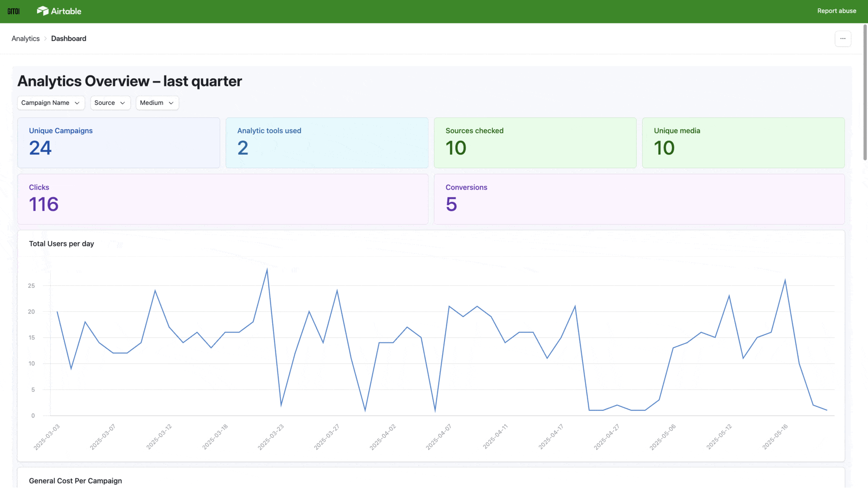Click the Total Users per day chart title
The image size is (868, 488).
61,244
